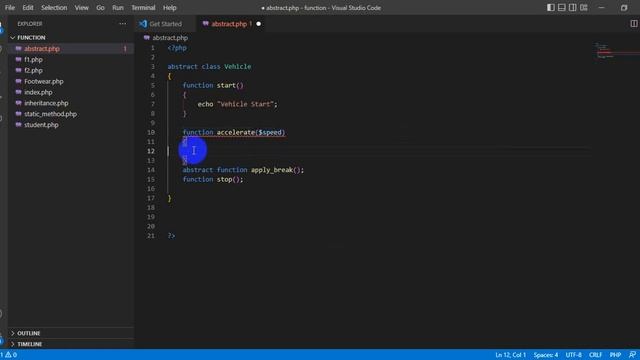Screen dimensions: 640x360
Task: Open Customize Layout icon
Action: (x=584, y=7)
